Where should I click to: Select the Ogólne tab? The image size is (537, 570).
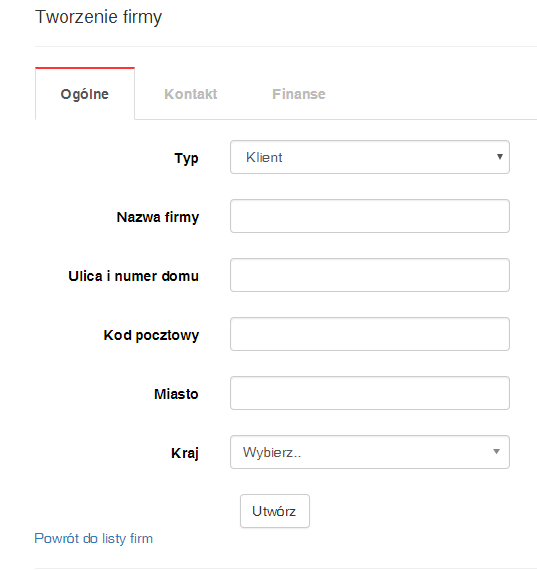coord(85,94)
